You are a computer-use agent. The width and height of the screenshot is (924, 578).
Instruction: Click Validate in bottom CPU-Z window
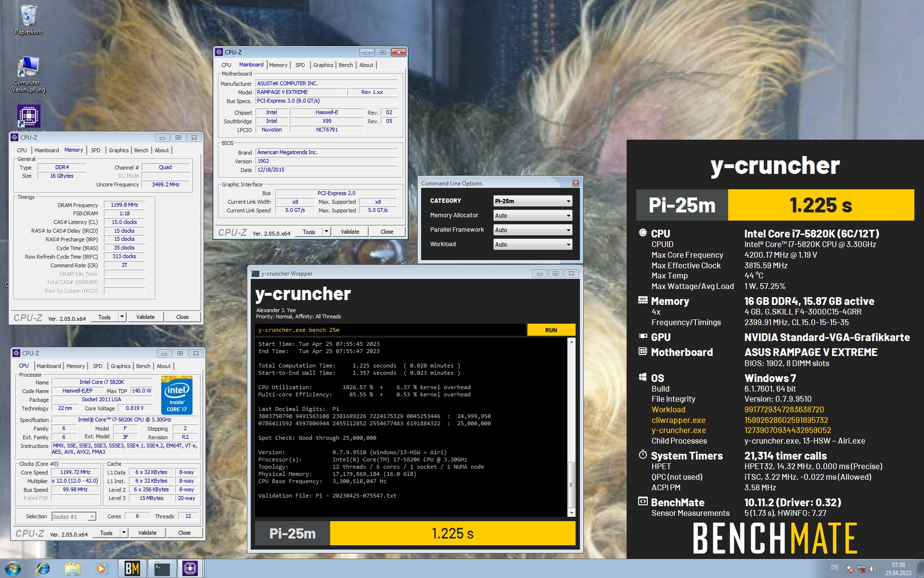(x=147, y=533)
